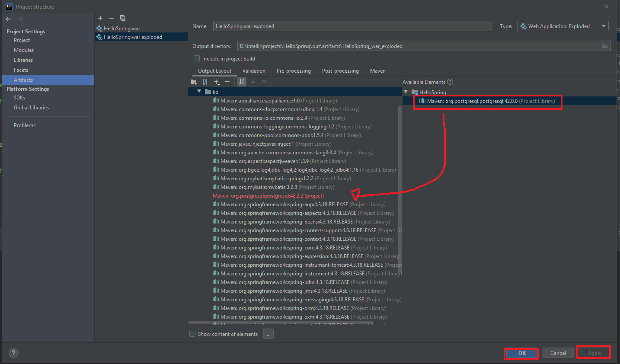Open dialog help question mark button
Screen dimensions: 620x364
tap(13, 353)
